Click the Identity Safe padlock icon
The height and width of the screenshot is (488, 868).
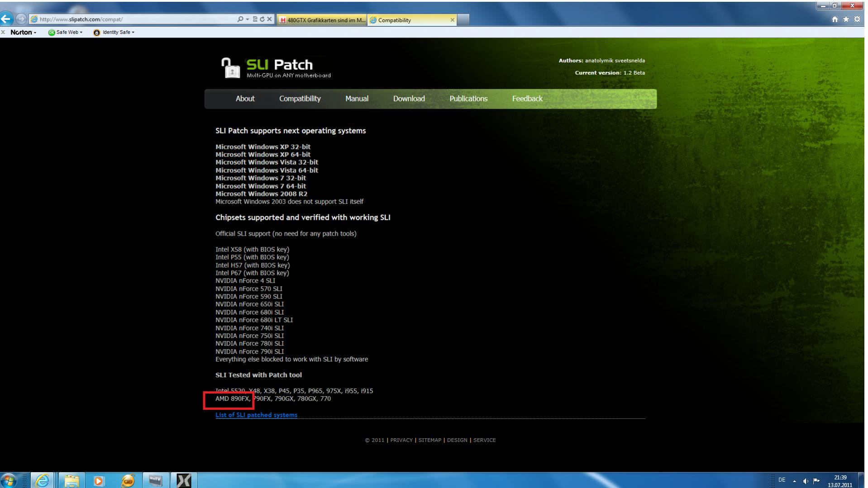(x=97, y=33)
